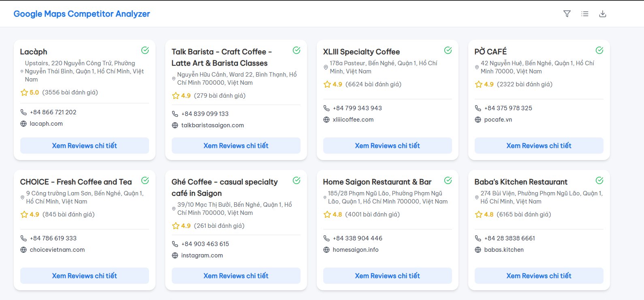
Task: Click the download export icon
Action: coord(603,14)
